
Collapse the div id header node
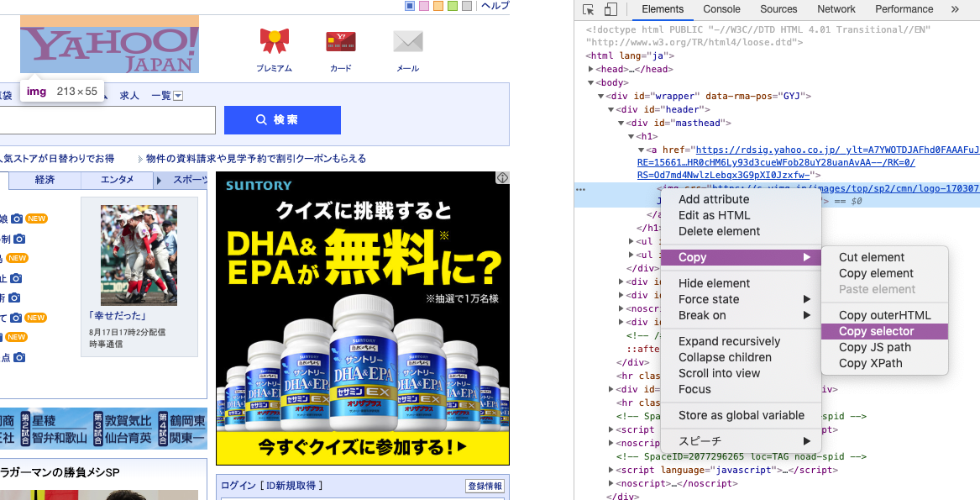(x=611, y=109)
